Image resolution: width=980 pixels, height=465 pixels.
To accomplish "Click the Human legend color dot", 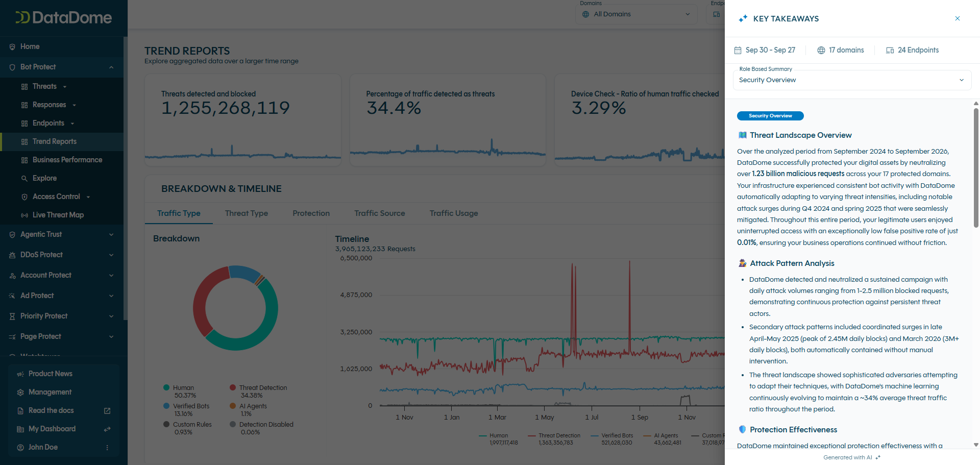I will pos(166,387).
